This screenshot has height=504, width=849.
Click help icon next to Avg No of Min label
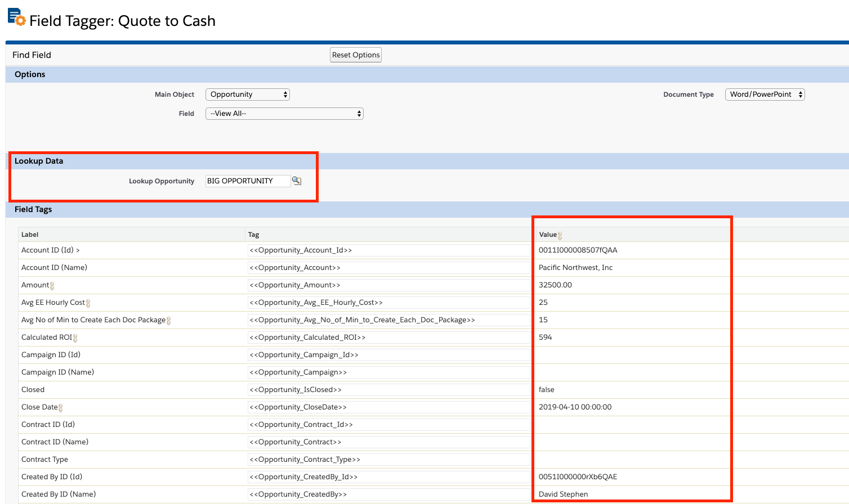(x=169, y=321)
